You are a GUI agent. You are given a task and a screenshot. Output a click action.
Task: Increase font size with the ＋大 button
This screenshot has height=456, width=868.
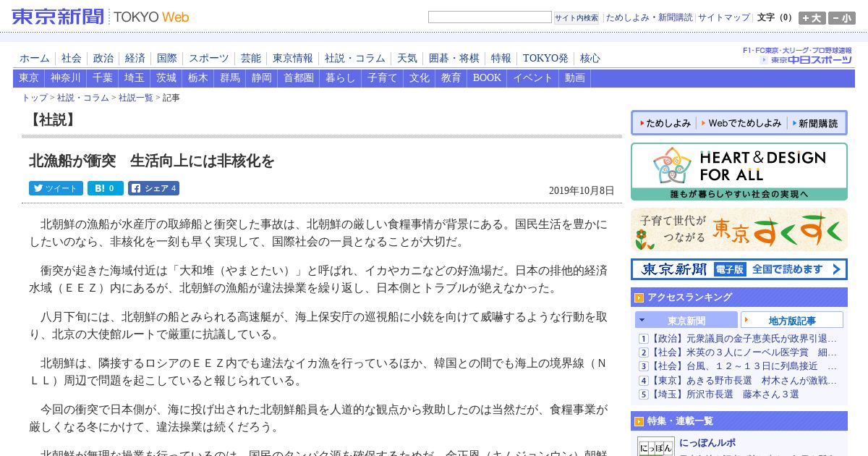(812, 18)
